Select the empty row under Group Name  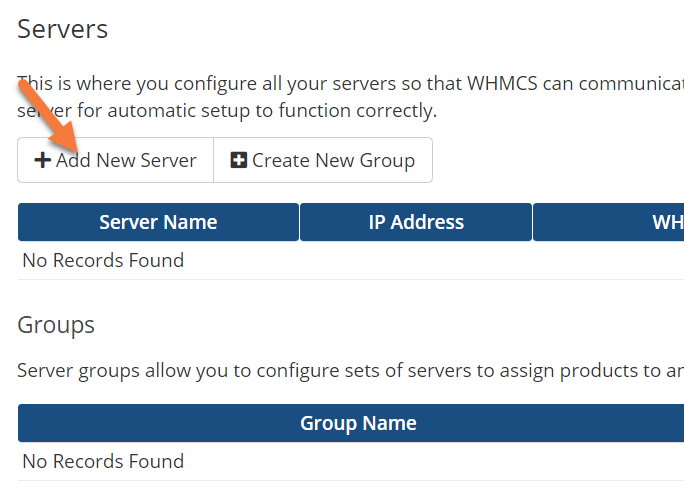point(103,462)
